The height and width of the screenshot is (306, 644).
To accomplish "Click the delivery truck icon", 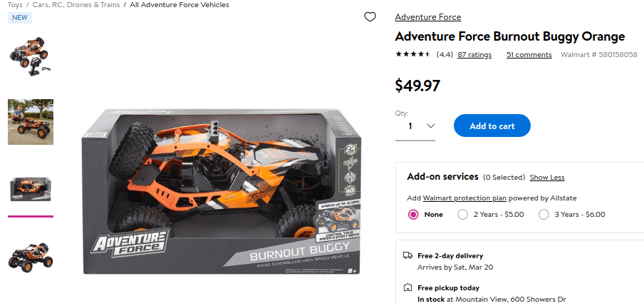I will [407, 255].
